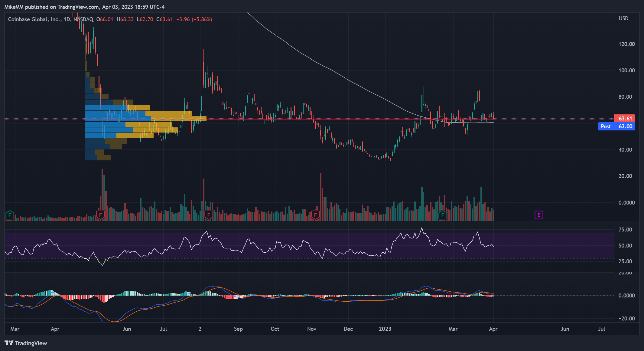Image resolution: width=644 pixels, height=351 pixels.
Task: Click the Nov label on time axis
Action: (x=312, y=329)
